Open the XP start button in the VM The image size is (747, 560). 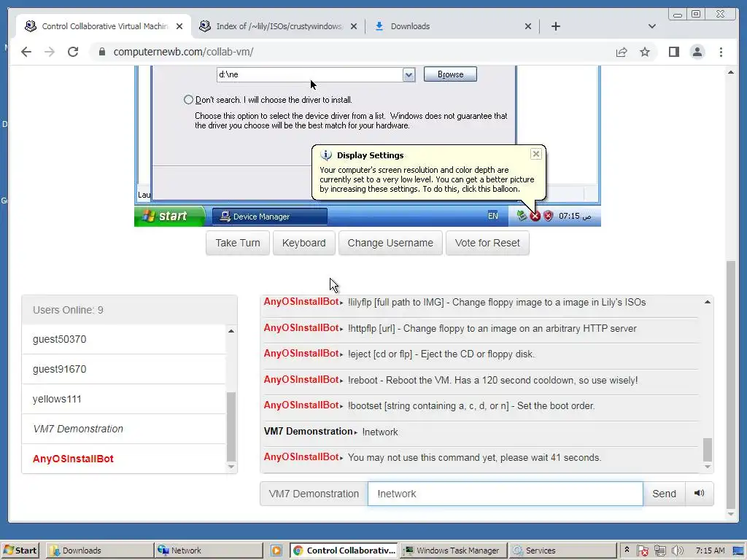(169, 216)
